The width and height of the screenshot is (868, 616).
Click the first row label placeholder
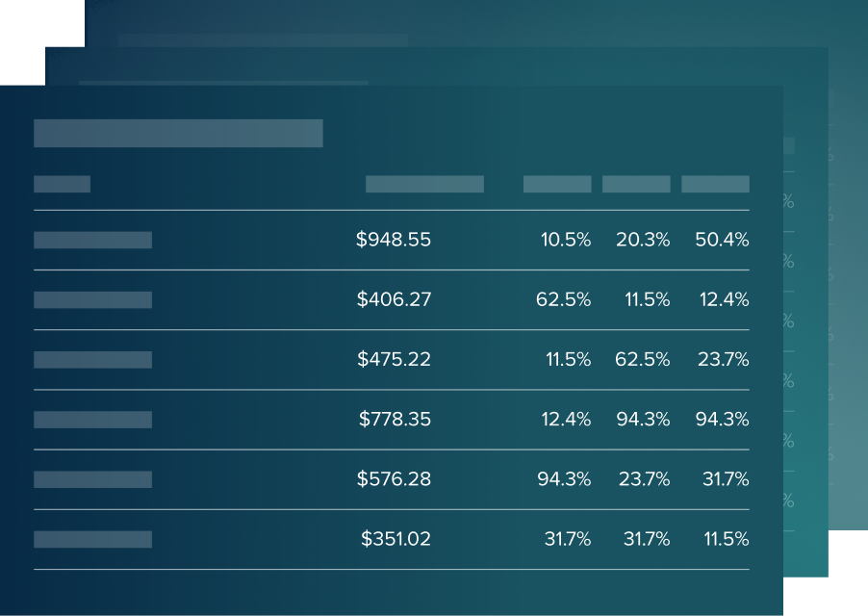[92, 240]
